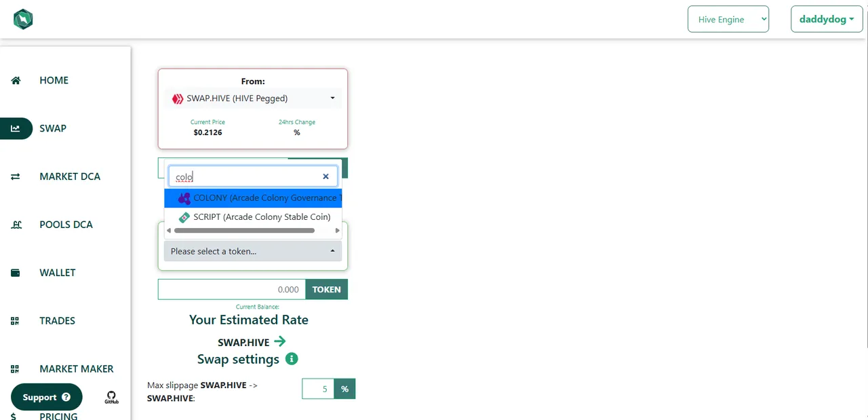This screenshot has width=868, height=420.
Task: Click the dropdown horizontal scrollbar thumb
Action: coord(244,231)
